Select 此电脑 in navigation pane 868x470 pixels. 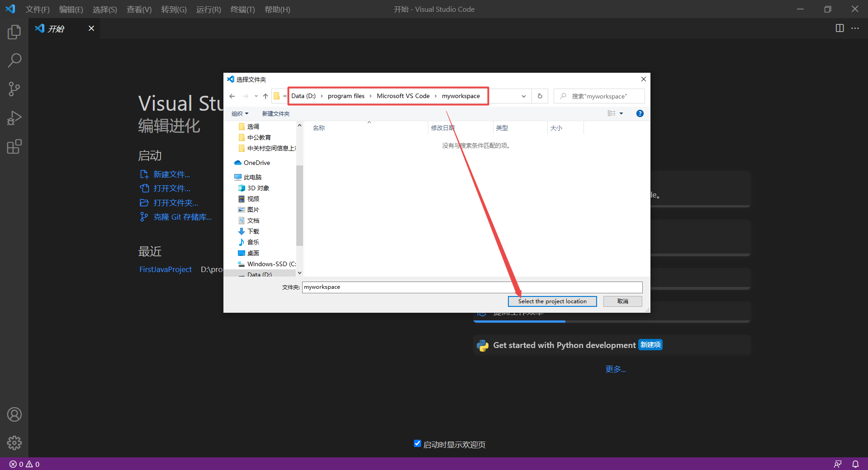252,177
